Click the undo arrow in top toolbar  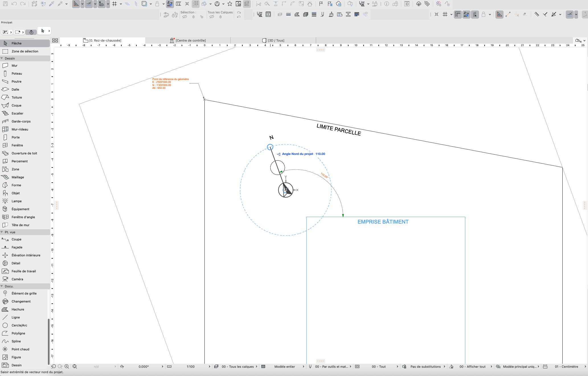[14, 4]
